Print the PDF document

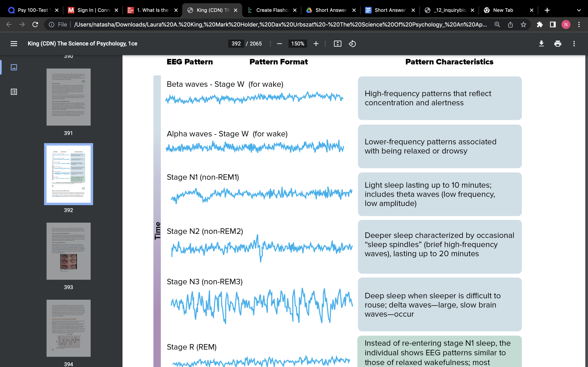[558, 44]
